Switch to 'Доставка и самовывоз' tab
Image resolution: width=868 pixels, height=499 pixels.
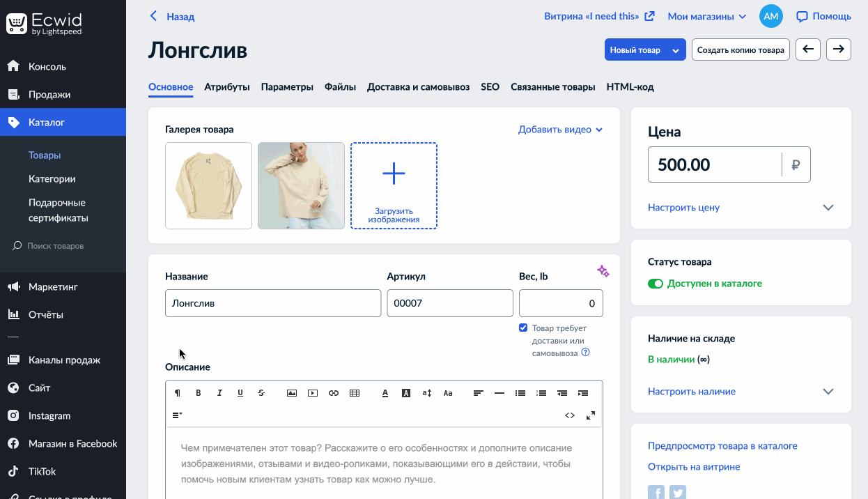418,87
